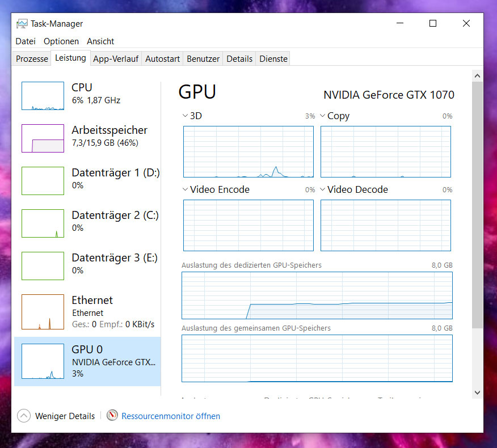Click the 6% 1,87 GHz CPU value
497x448 pixels.
click(x=96, y=100)
